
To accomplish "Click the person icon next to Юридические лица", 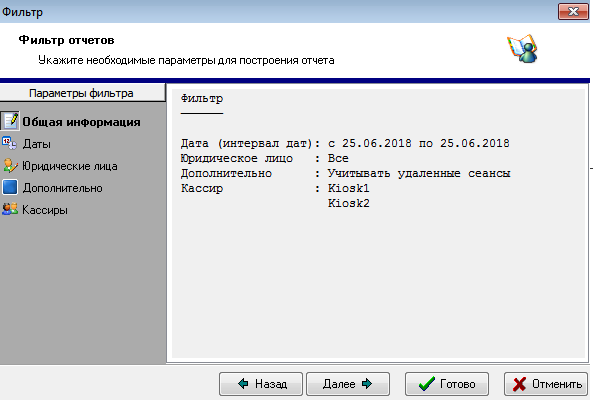I will pyautogui.click(x=10, y=166).
